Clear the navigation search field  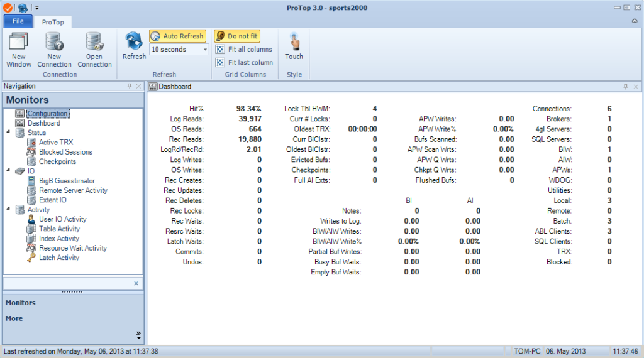(x=136, y=283)
